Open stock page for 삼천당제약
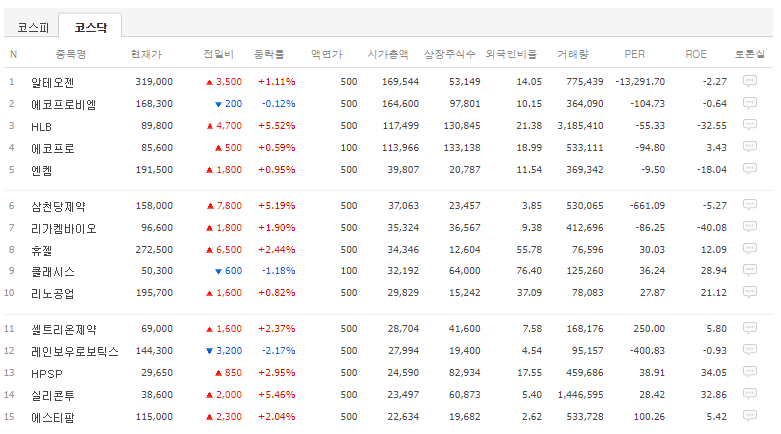 (x=58, y=206)
